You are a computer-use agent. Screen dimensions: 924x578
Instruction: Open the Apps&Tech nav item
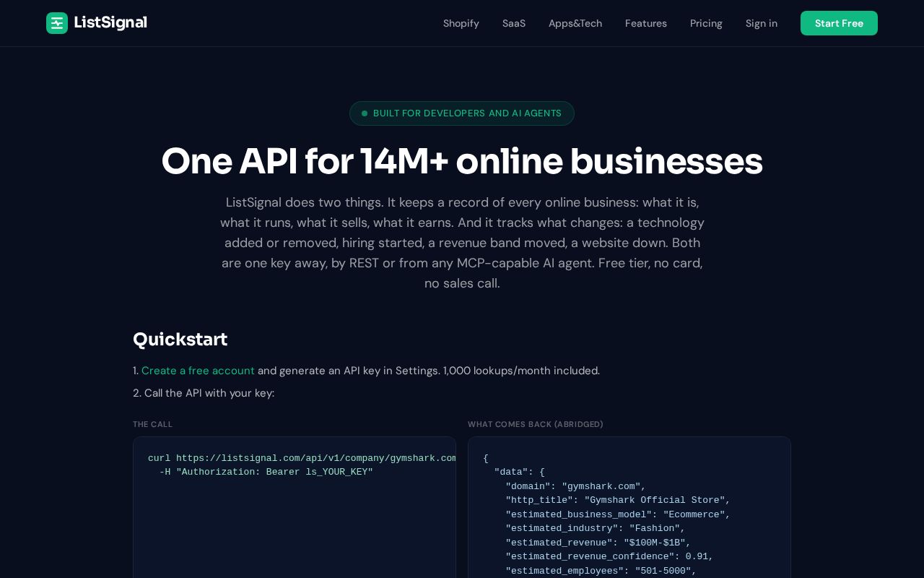click(575, 23)
